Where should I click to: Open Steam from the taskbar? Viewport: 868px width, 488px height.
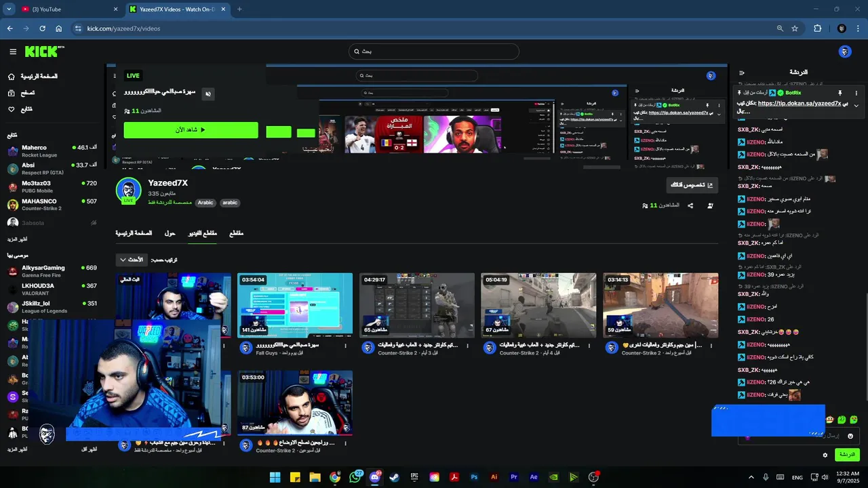[394, 477]
